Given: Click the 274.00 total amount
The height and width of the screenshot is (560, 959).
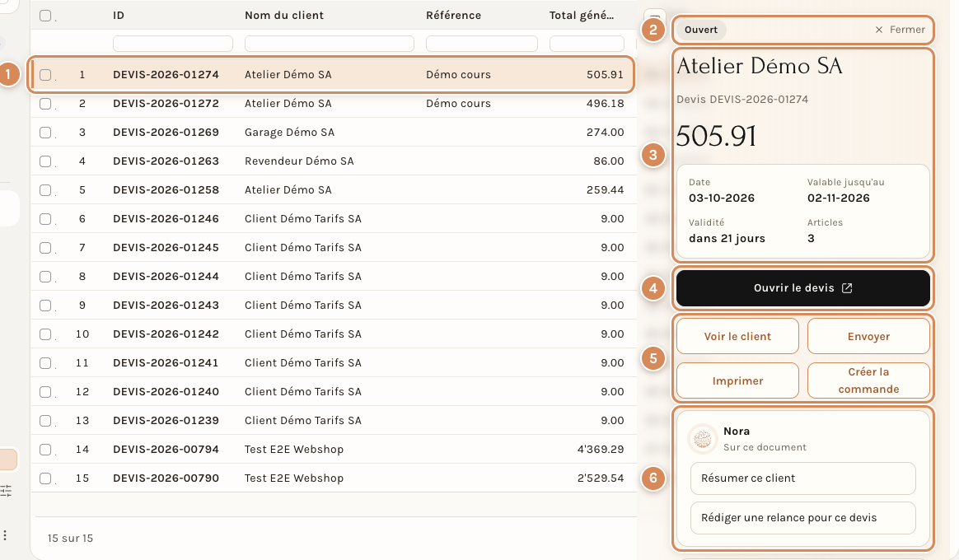Looking at the screenshot, I should click(605, 132).
